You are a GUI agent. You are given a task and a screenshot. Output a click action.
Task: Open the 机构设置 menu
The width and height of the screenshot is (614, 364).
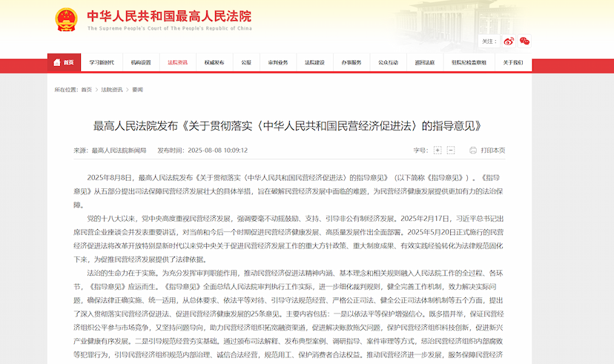(141, 62)
